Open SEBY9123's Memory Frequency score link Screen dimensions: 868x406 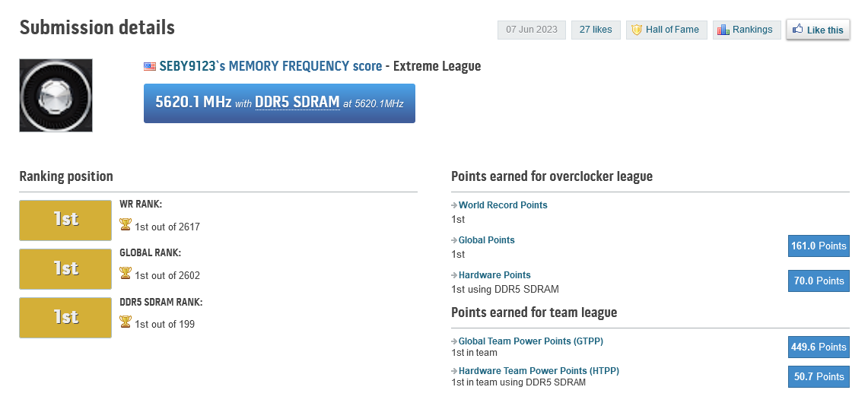click(x=270, y=66)
